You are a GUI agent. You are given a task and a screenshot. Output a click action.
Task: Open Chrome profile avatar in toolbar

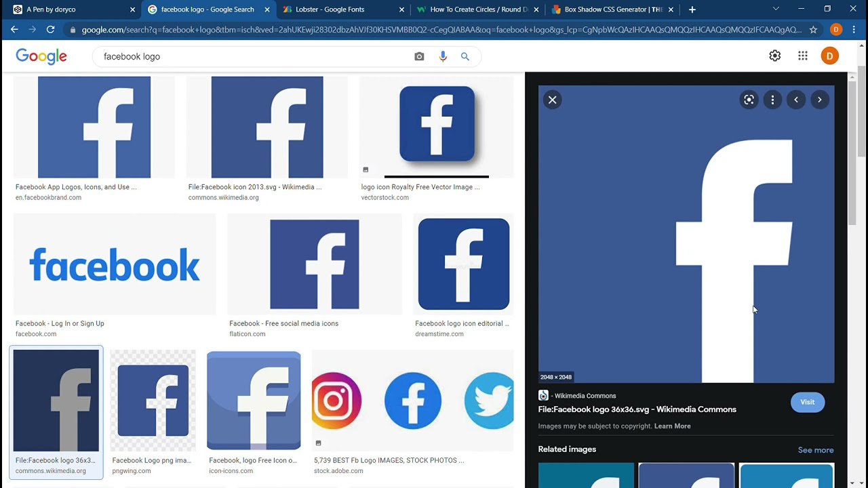point(836,30)
